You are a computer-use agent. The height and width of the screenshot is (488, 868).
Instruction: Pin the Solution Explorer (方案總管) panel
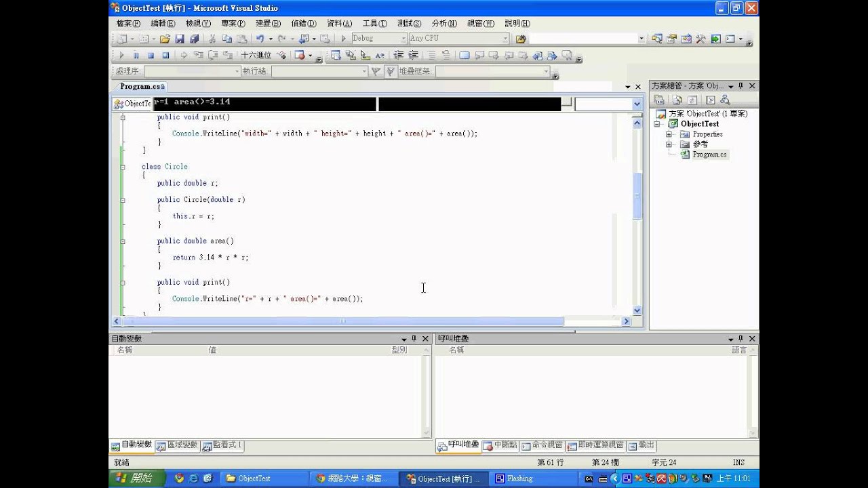(741, 86)
